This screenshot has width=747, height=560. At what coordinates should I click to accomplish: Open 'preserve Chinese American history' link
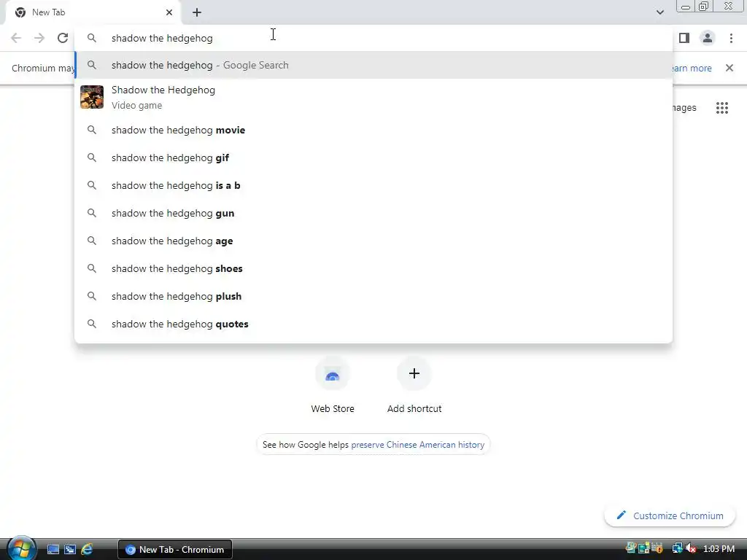point(417,445)
